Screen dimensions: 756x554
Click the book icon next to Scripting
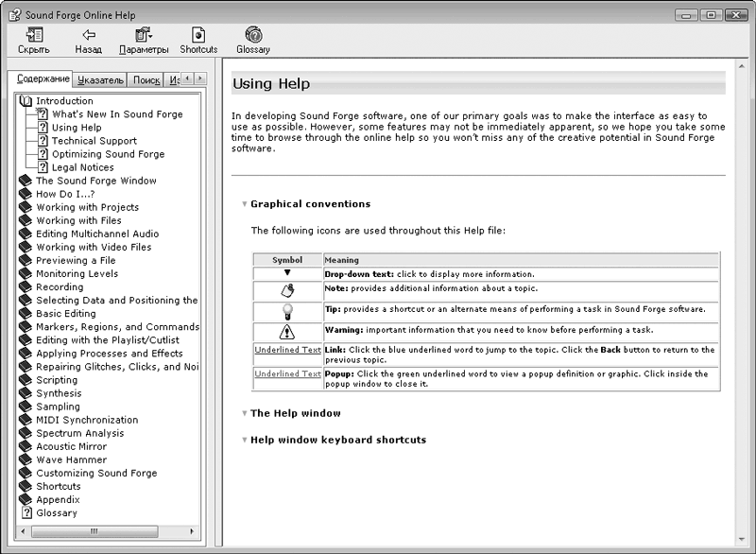click(x=26, y=380)
